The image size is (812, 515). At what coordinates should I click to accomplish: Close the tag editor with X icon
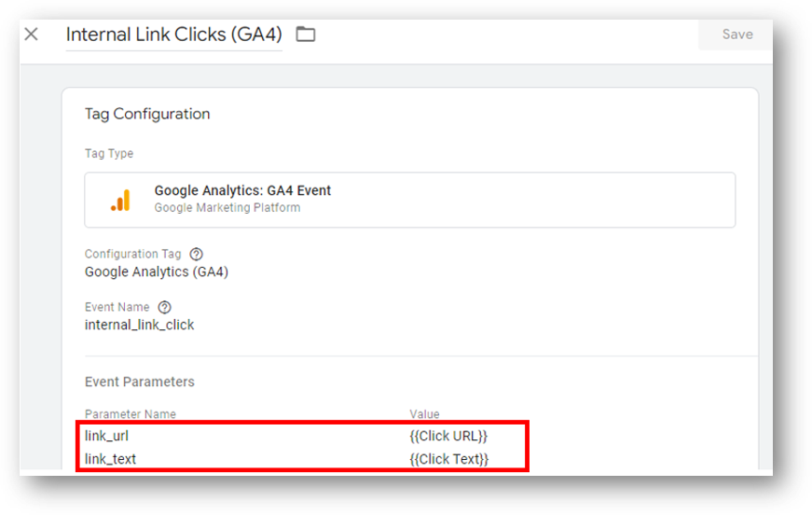point(31,35)
